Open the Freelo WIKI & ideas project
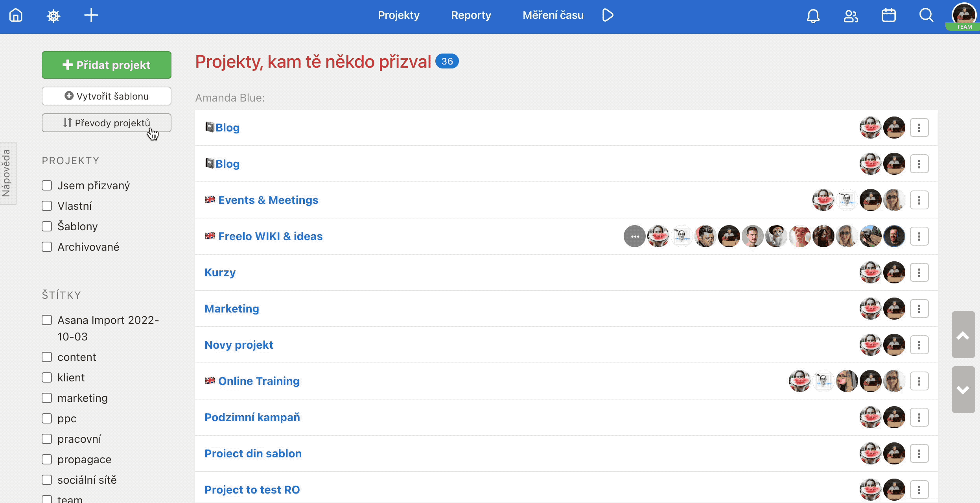 point(270,236)
